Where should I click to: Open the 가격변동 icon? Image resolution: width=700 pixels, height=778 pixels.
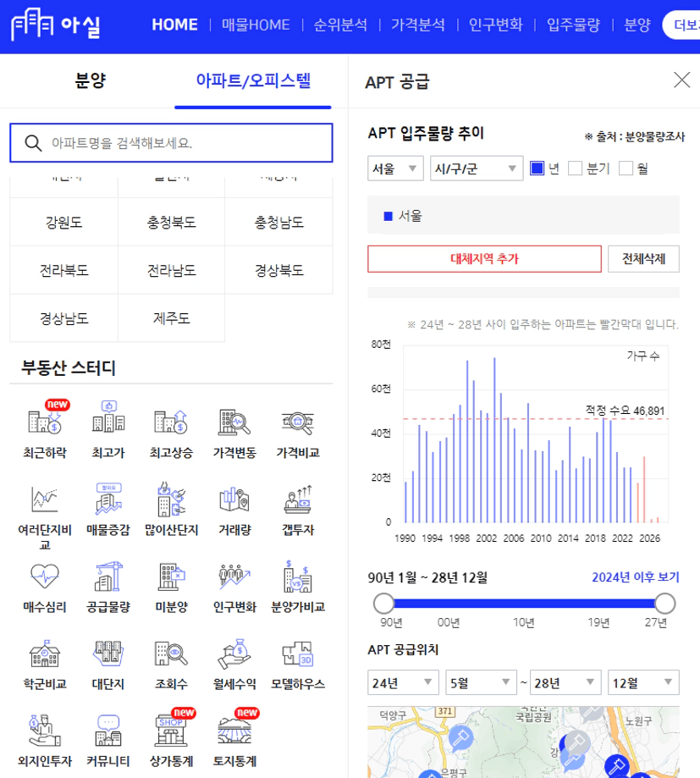[x=234, y=422]
